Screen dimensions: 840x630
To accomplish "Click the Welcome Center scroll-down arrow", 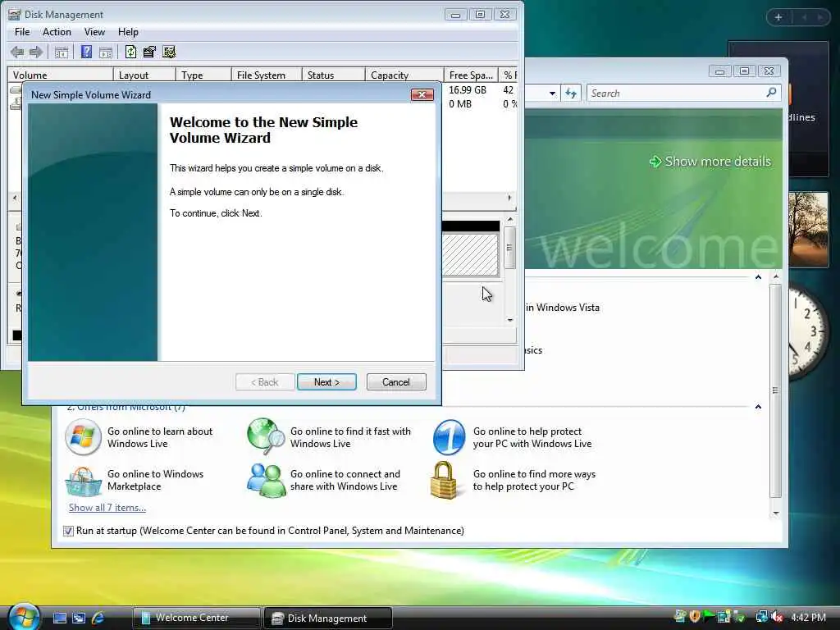I will click(x=776, y=514).
